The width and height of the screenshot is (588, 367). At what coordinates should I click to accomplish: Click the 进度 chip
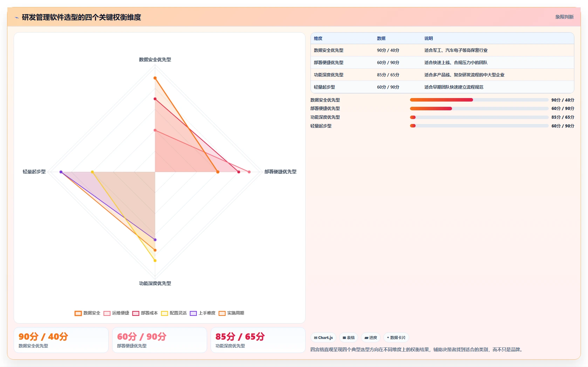click(x=371, y=338)
